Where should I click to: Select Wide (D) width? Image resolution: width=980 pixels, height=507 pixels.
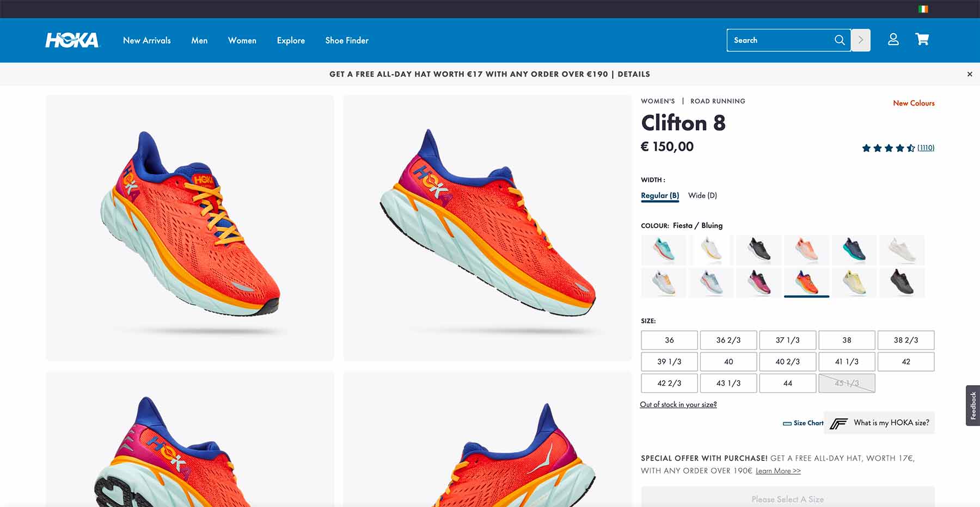click(x=702, y=196)
